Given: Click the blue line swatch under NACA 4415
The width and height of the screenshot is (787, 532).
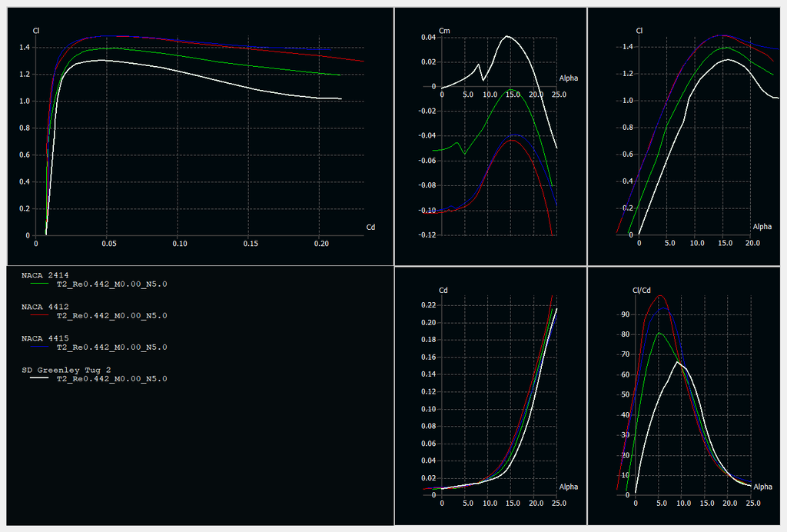Looking at the screenshot, I should pyautogui.click(x=38, y=347).
